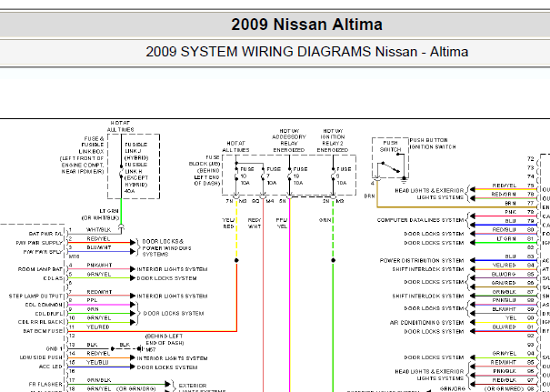550x392 pixels.
Task: Select the 40A fusible link symbol
Action: coord(122,172)
